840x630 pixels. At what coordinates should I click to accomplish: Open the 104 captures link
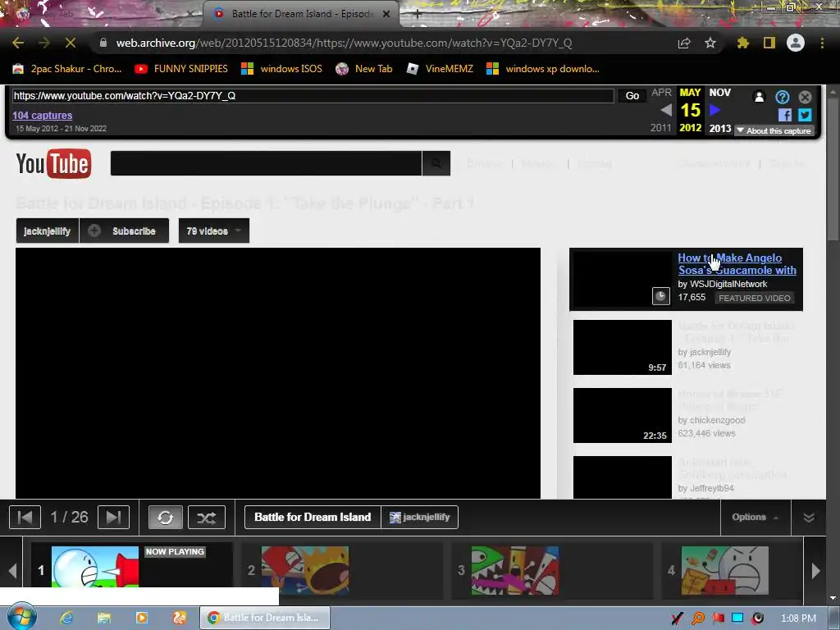(43, 115)
